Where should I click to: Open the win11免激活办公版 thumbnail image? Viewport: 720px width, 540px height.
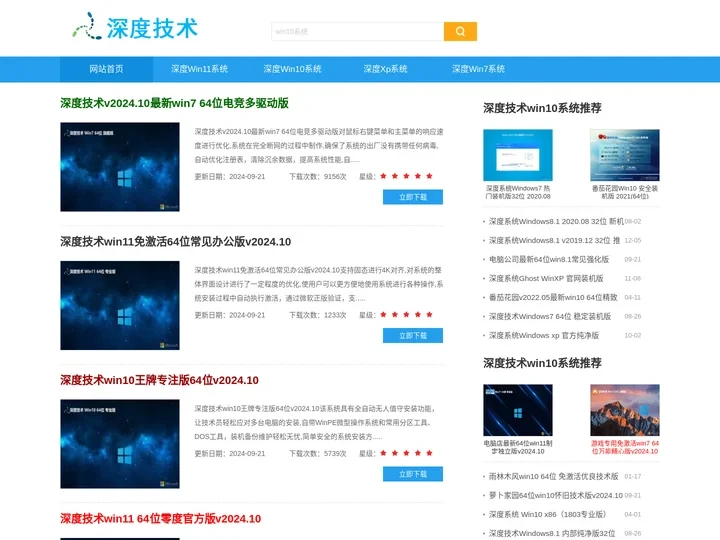click(120, 305)
